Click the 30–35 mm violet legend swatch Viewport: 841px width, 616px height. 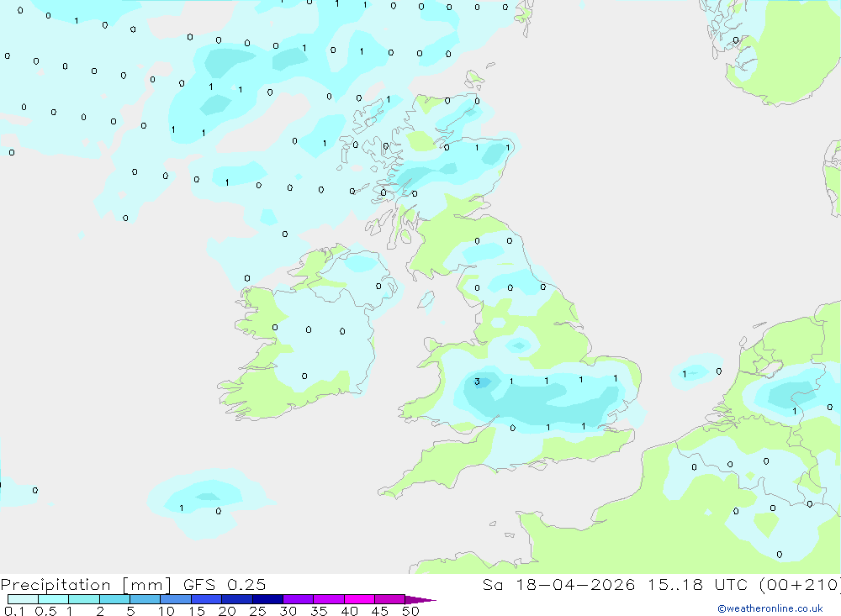point(299,599)
